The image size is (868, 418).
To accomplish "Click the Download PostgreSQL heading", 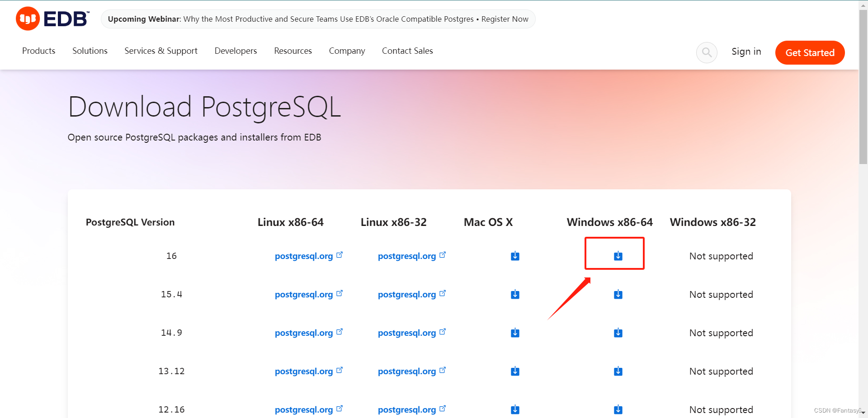I will (204, 107).
